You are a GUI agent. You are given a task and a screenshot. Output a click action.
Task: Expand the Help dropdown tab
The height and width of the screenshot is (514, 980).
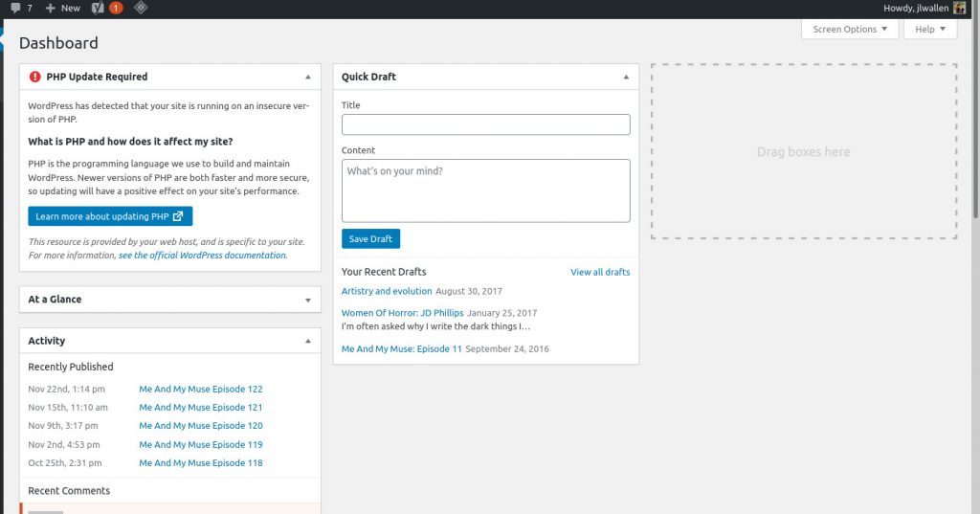point(930,30)
